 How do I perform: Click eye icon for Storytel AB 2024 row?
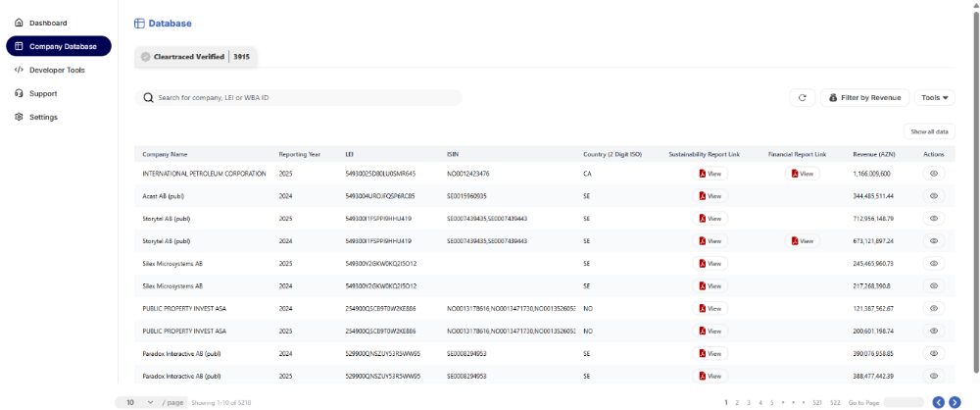[x=934, y=241]
